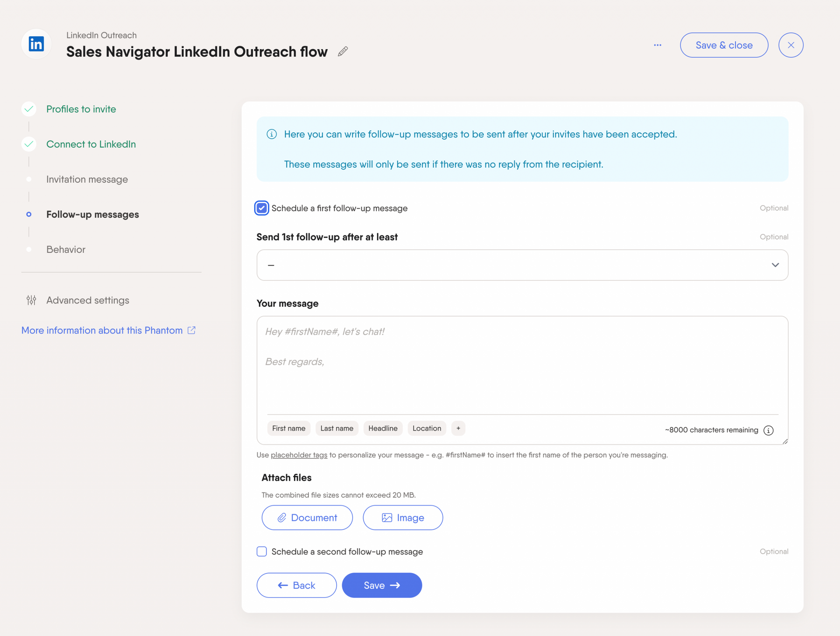The width and height of the screenshot is (840, 636).
Task: Close the setup with X button
Action: point(791,45)
